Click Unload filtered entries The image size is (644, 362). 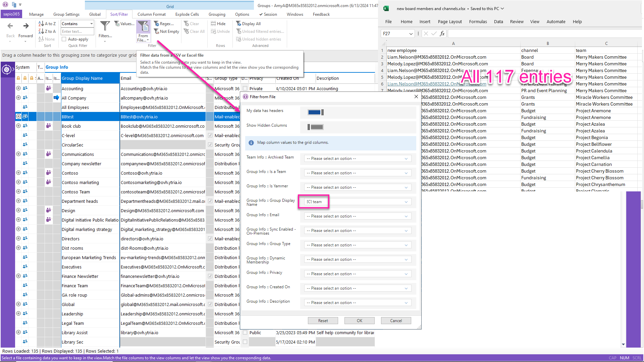pyautogui.click(x=260, y=32)
